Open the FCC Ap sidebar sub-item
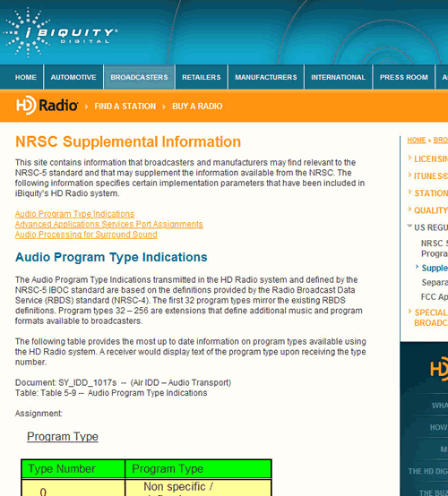This screenshot has height=496, width=448. (435, 297)
